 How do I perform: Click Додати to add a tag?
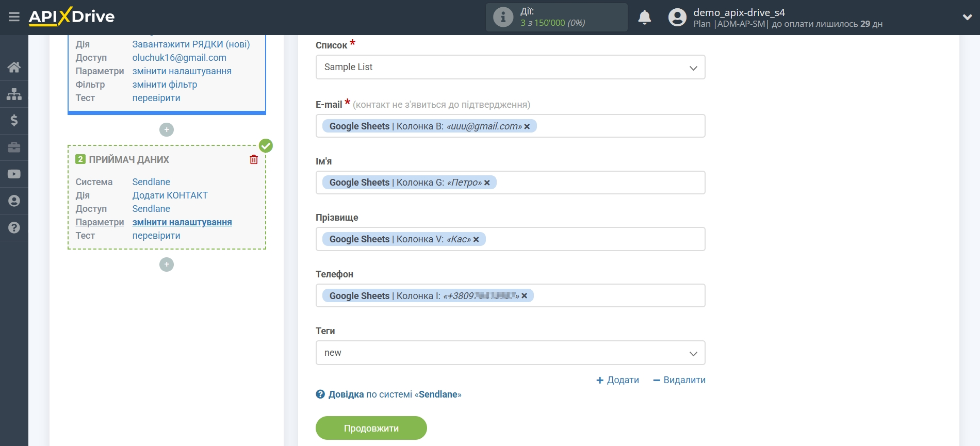tap(617, 380)
